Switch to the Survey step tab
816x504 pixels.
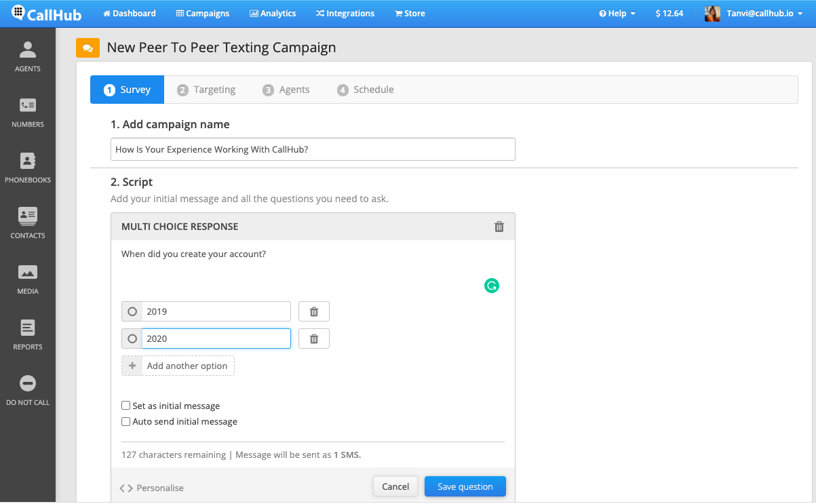128,90
